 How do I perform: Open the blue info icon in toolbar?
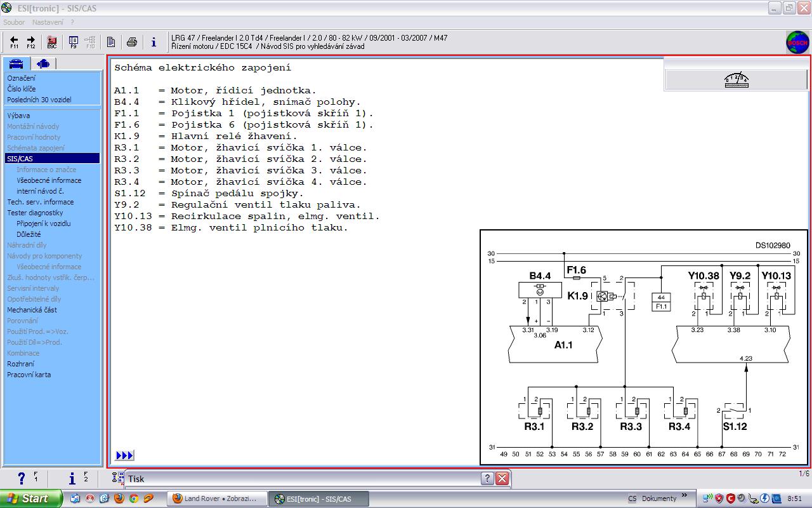[x=154, y=42]
